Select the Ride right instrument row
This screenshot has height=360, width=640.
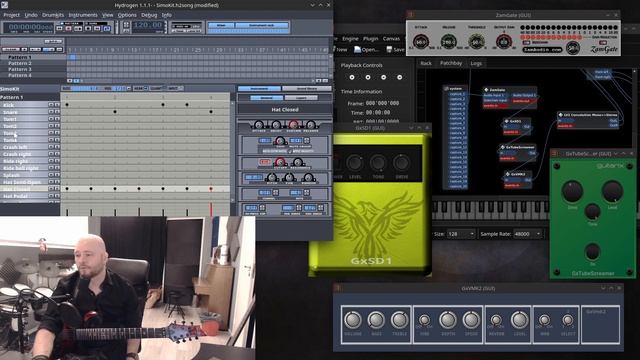coord(24,161)
